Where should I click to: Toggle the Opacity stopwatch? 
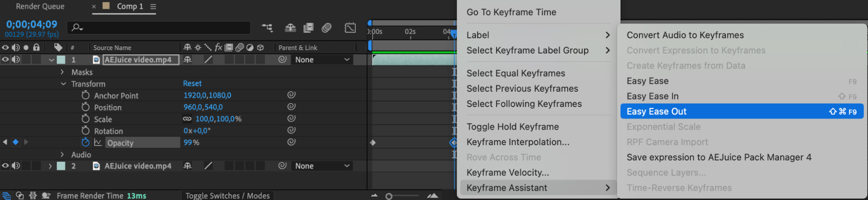pos(86,142)
